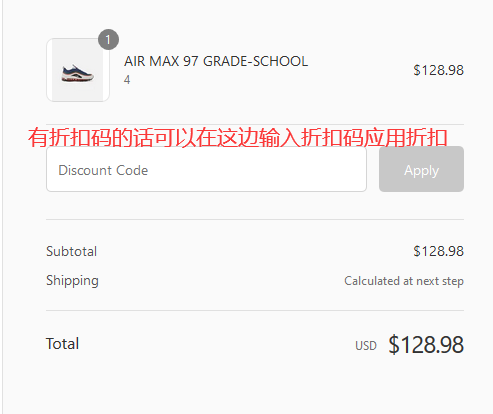The image size is (493, 414).
Task: Click the red Chinese discount code annotation
Action: click(238, 137)
